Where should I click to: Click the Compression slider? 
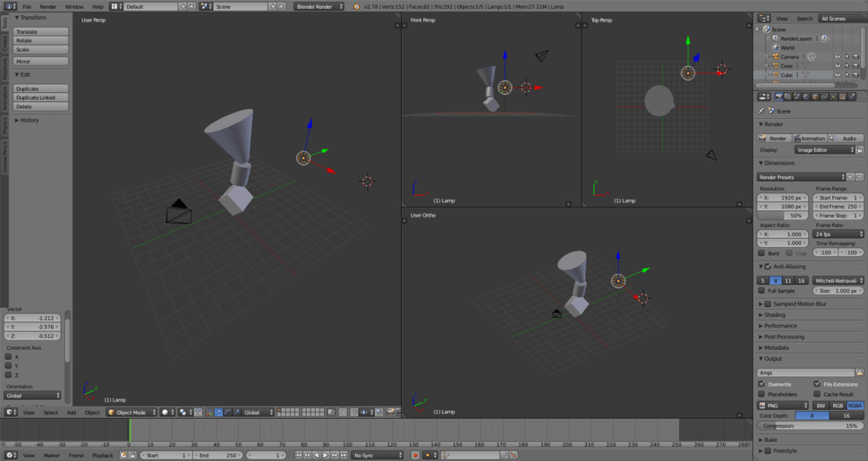coord(810,425)
